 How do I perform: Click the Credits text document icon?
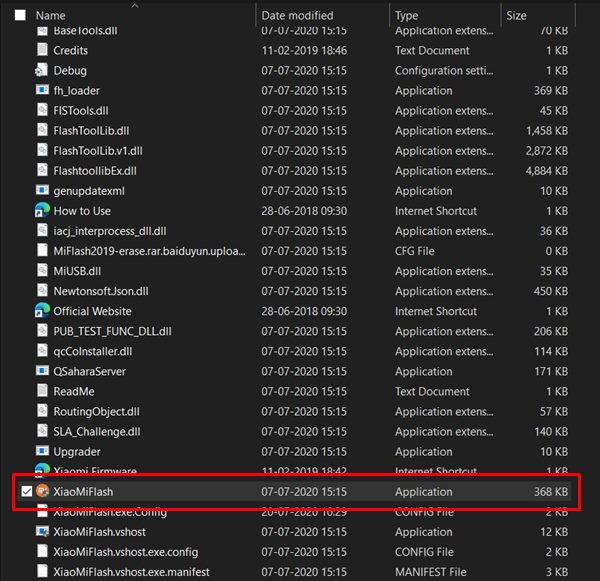pos(42,50)
